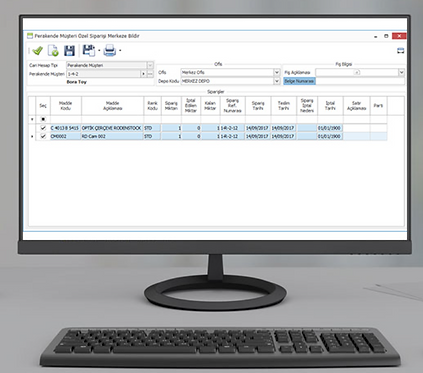The width and height of the screenshot is (423, 373).
Task: Open the Cari Hesap Tipi dropdown
Action: click(x=150, y=65)
